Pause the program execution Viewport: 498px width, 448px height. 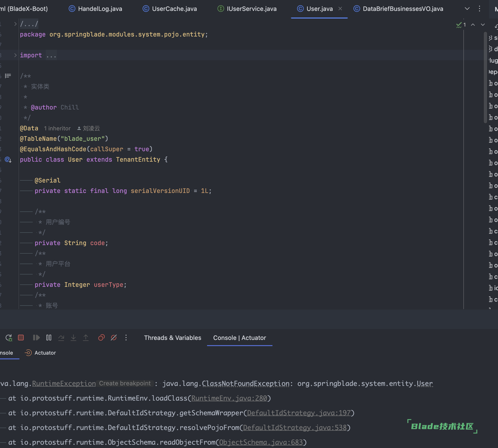coord(49,338)
